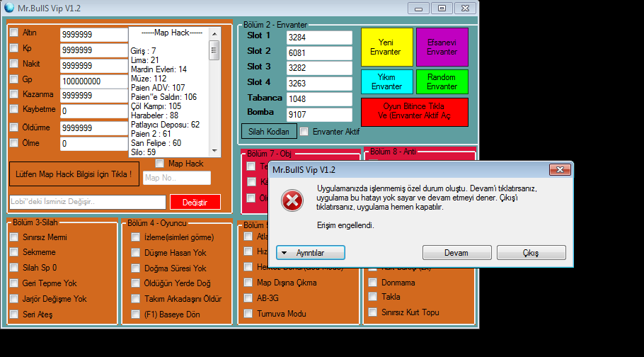Enable the Kazanma checkbox
Viewport: 644px width, 357px height.
[14, 94]
